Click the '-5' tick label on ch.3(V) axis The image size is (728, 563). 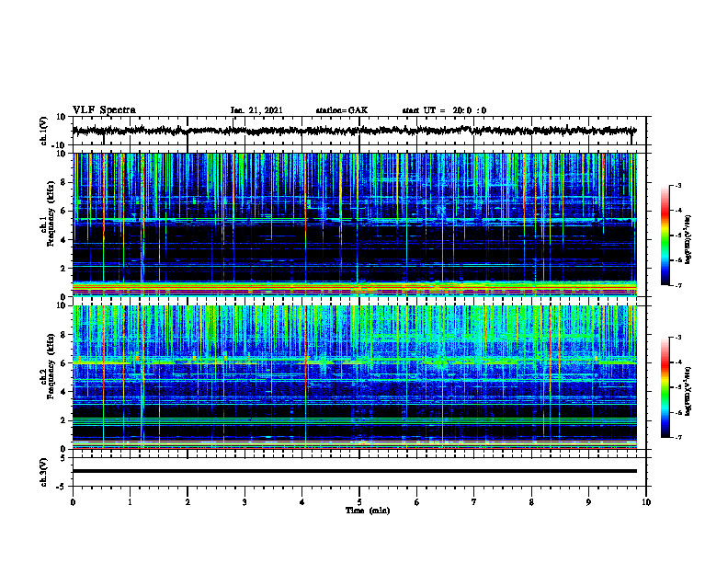63,487
